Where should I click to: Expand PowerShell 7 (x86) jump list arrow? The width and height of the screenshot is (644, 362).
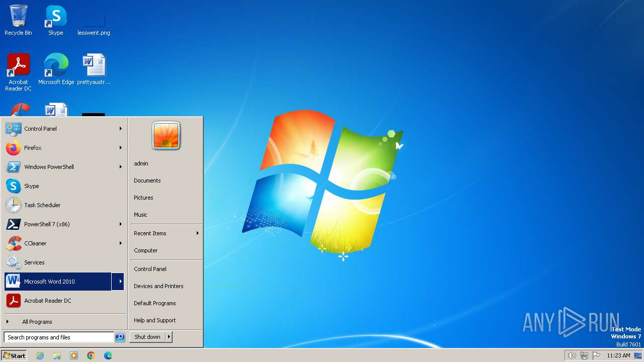pos(121,224)
